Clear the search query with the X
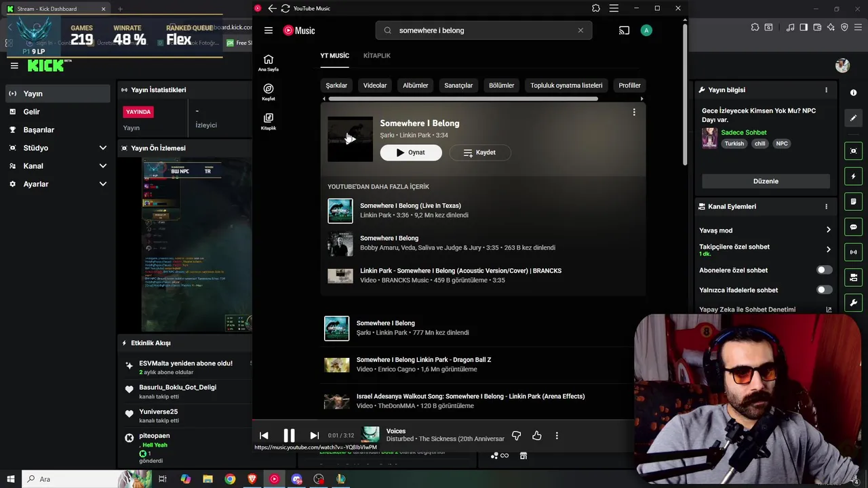The image size is (868, 488). (580, 30)
